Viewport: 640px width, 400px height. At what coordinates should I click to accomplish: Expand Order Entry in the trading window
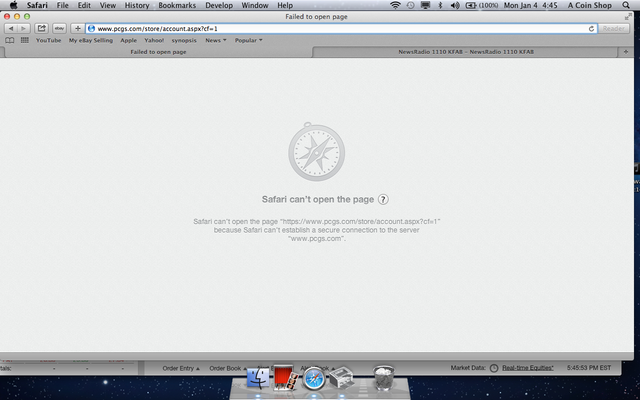coord(181,368)
